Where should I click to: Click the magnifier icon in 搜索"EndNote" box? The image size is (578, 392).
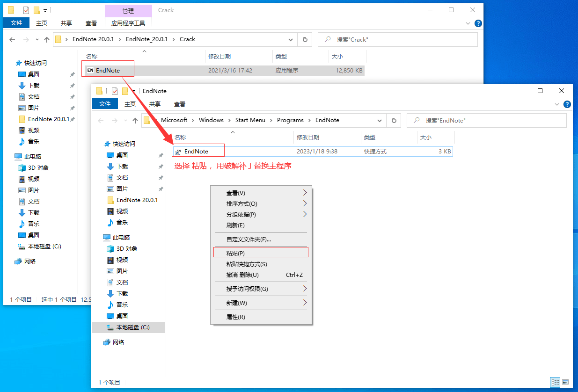click(417, 121)
